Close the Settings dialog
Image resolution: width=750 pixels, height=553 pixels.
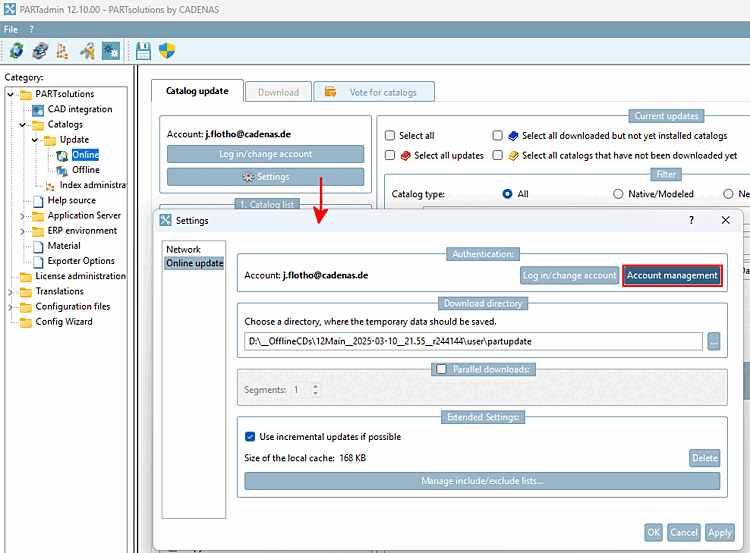click(726, 220)
